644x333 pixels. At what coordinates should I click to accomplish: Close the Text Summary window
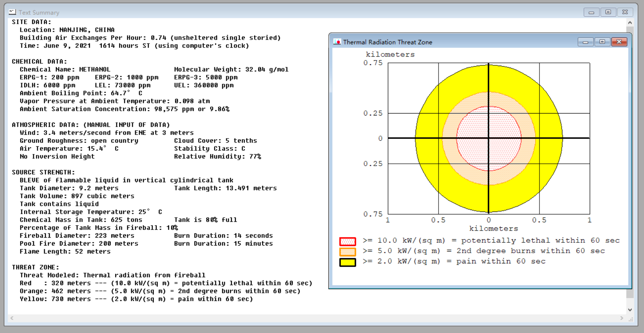coord(625,12)
